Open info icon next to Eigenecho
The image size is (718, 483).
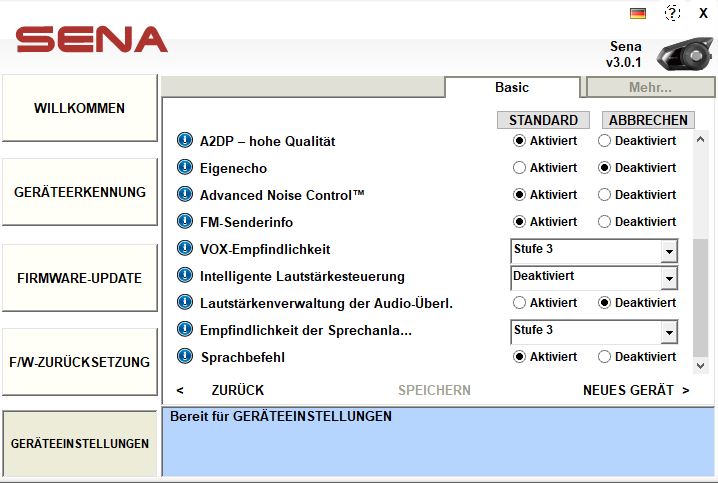coord(184,168)
